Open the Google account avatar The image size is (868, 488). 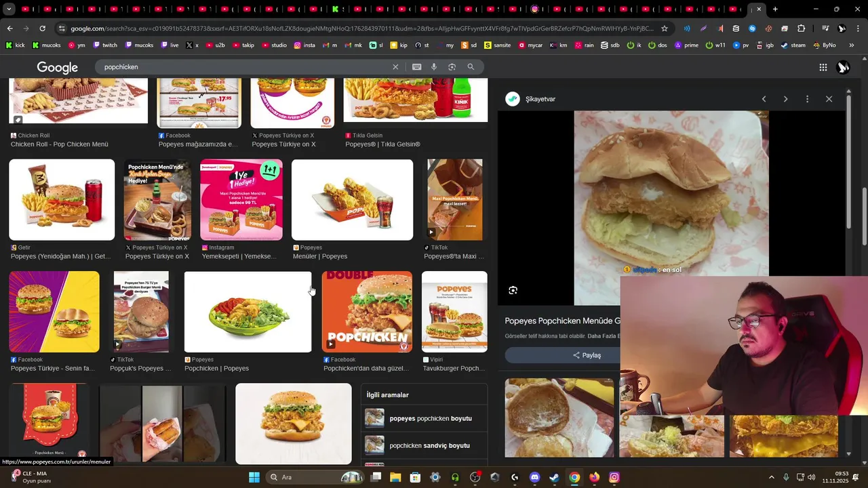[844, 67]
